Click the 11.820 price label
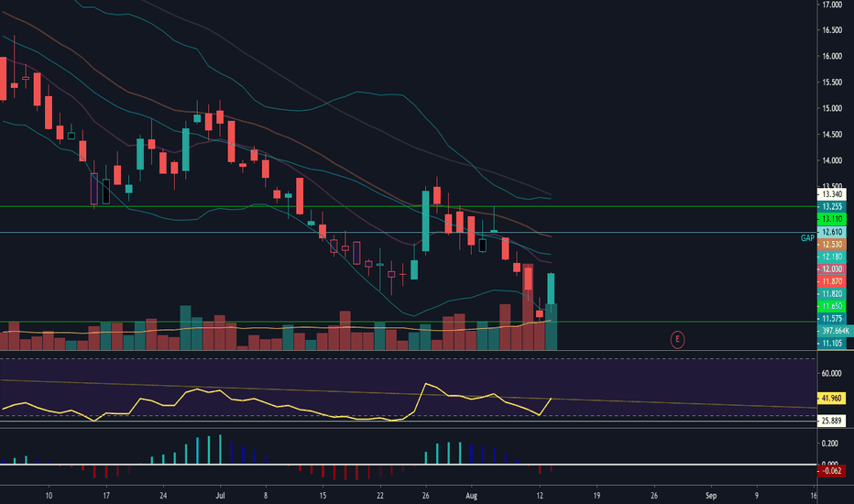Screen dimensions: 854x504 (832, 293)
